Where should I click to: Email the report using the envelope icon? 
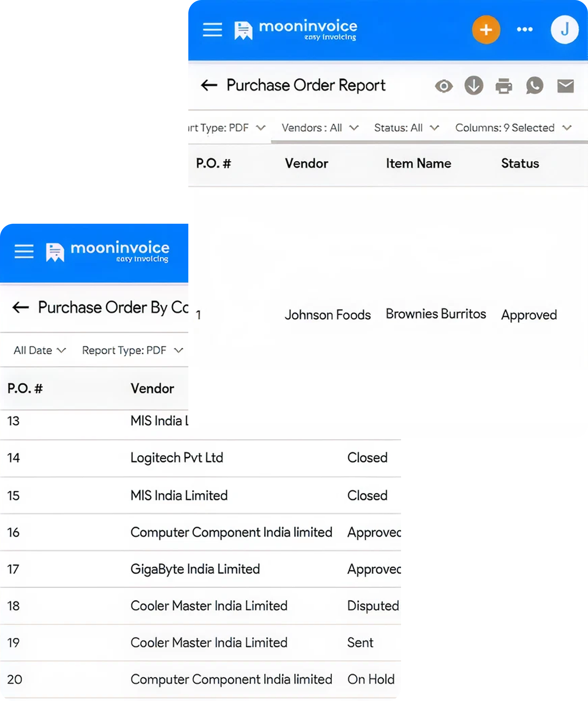[565, 86]
